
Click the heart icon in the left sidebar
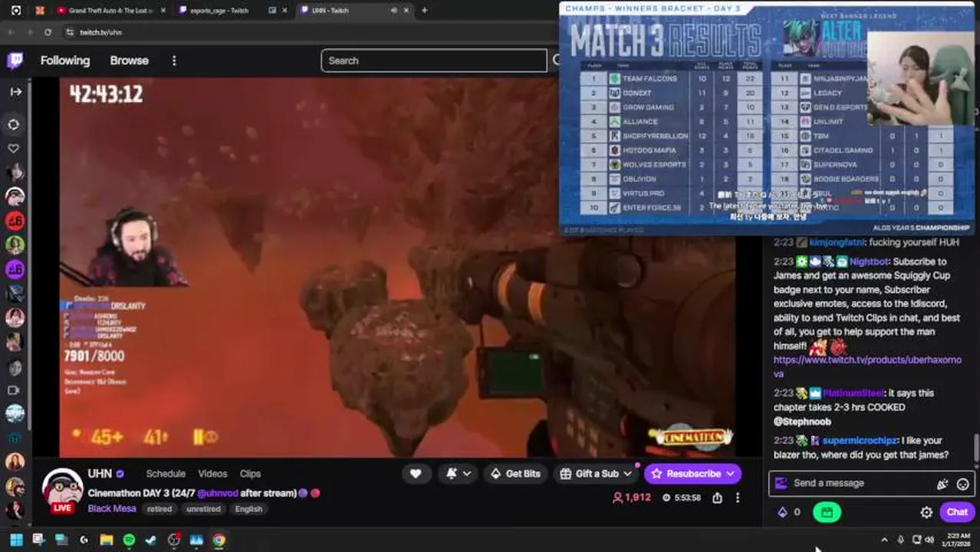pos(14,148)
